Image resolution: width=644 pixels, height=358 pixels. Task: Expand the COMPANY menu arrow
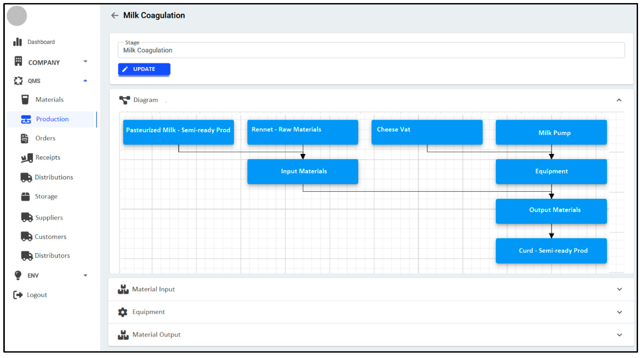(85, 61)
